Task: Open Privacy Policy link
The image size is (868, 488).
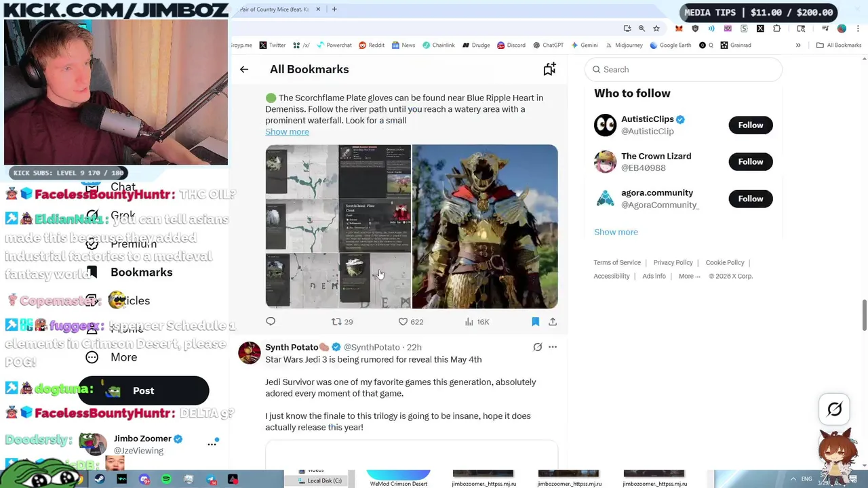Action: click(673, 262)
